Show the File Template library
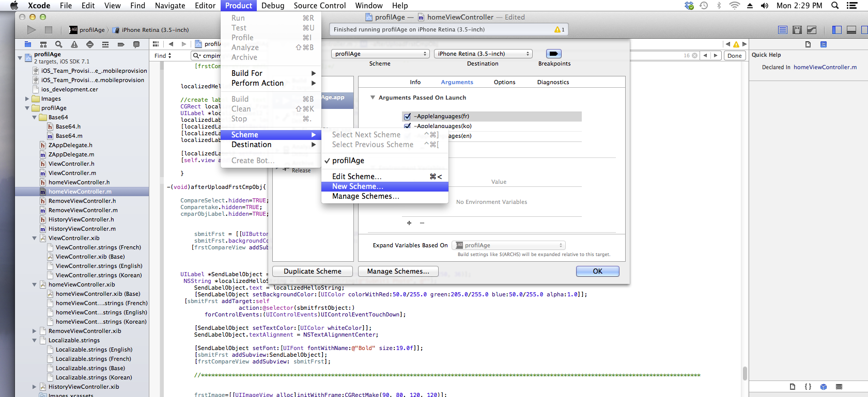Viewport: 868px width, 397px height. pyautogui.click(x=793, y=387)
